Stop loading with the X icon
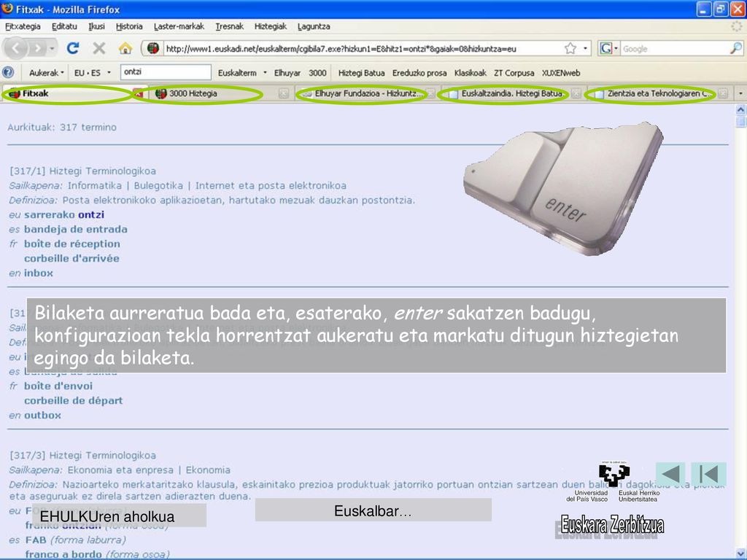Screen dimensions: 747x560 [99, 48]
